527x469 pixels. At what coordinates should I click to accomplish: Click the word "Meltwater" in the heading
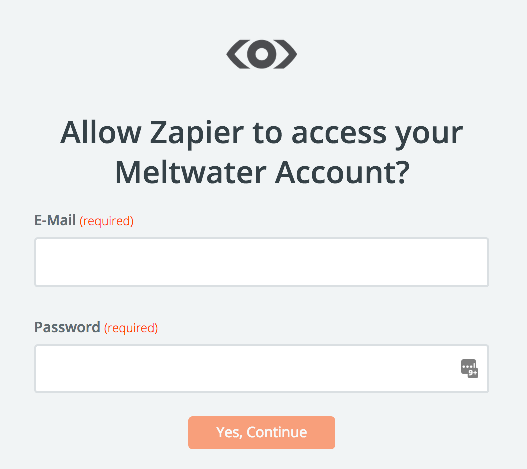(191, 172)
